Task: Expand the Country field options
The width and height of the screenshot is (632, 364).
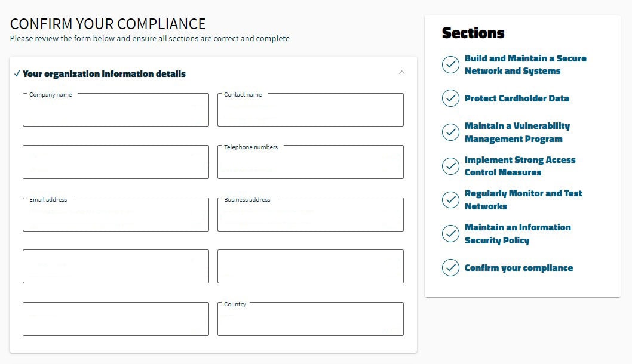Action: tap(310, 319)
